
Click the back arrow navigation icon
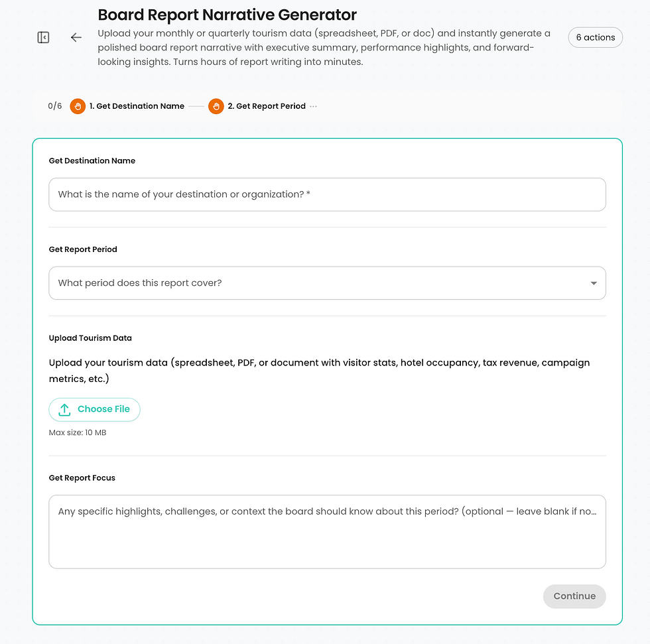(76, 37)
